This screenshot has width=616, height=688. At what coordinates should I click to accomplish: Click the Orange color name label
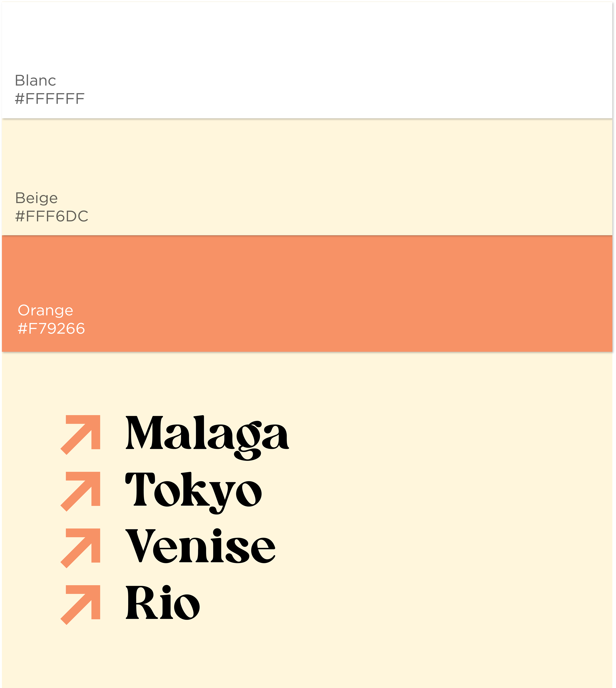pyautogui.click(x=46, y=311)
